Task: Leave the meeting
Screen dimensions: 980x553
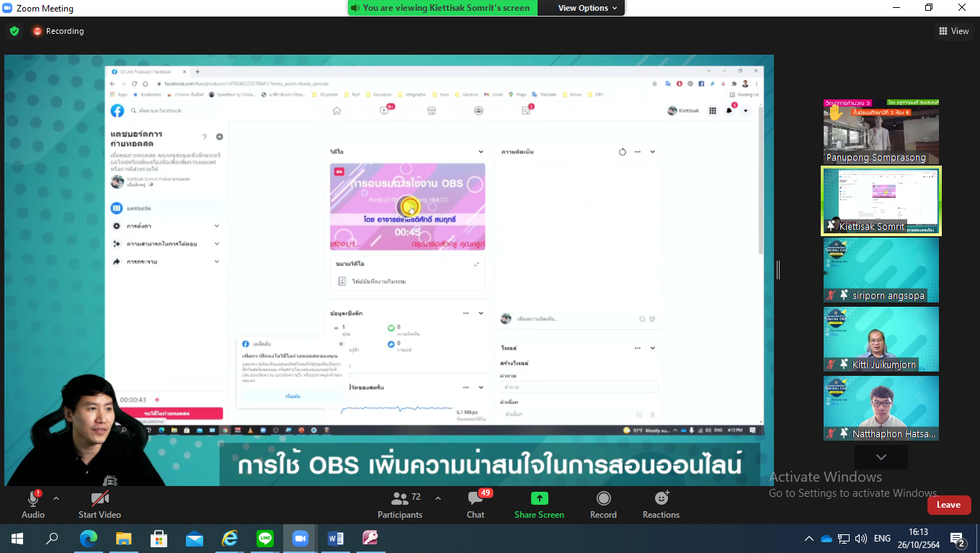Action: (x=948, y=505)
